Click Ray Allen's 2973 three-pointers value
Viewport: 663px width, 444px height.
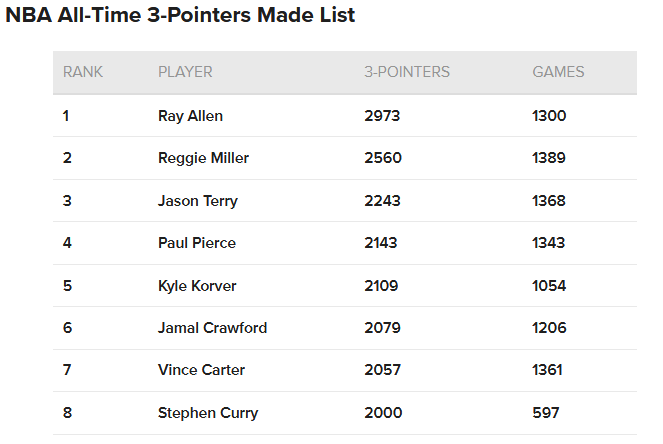point(382,116)
